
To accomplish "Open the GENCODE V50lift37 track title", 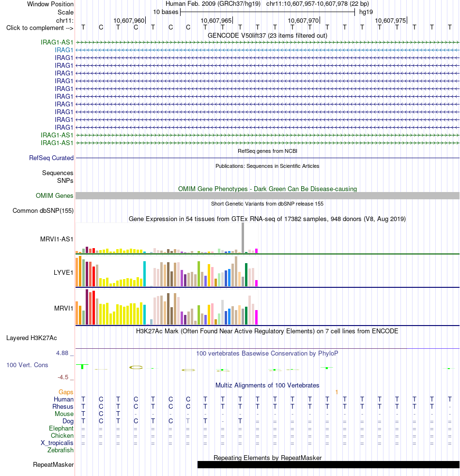I will [267, 35].
